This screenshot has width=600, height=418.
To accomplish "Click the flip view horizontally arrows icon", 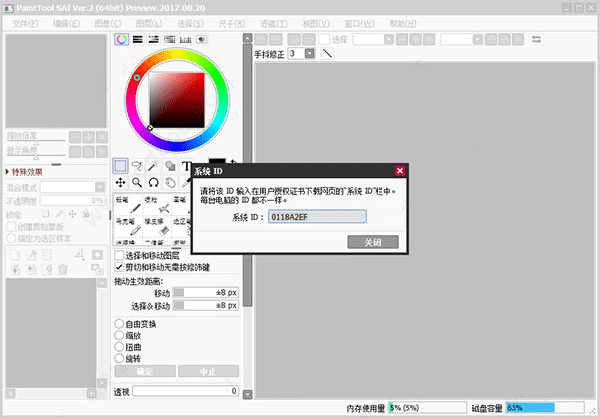I will tap(536, 39).
